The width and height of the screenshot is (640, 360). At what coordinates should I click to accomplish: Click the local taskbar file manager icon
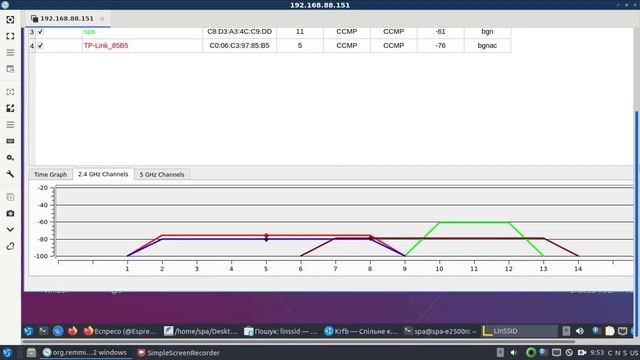click(31, 353)
